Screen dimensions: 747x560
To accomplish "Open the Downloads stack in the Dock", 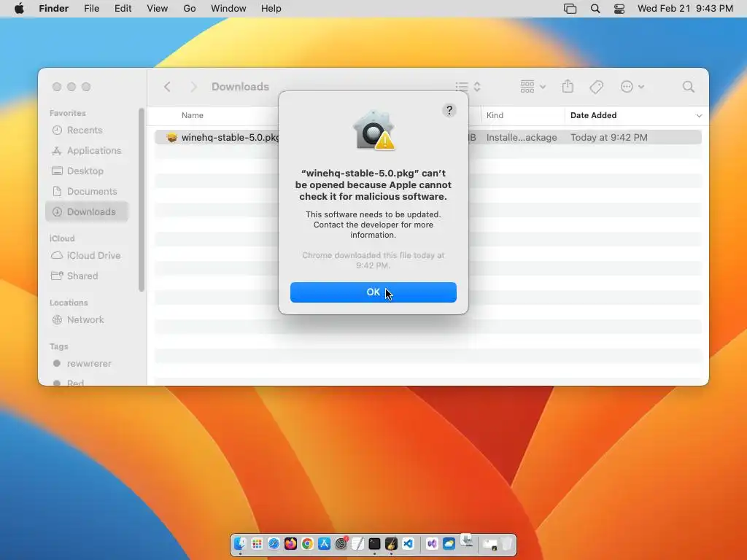I will click(x=466, y=541).
